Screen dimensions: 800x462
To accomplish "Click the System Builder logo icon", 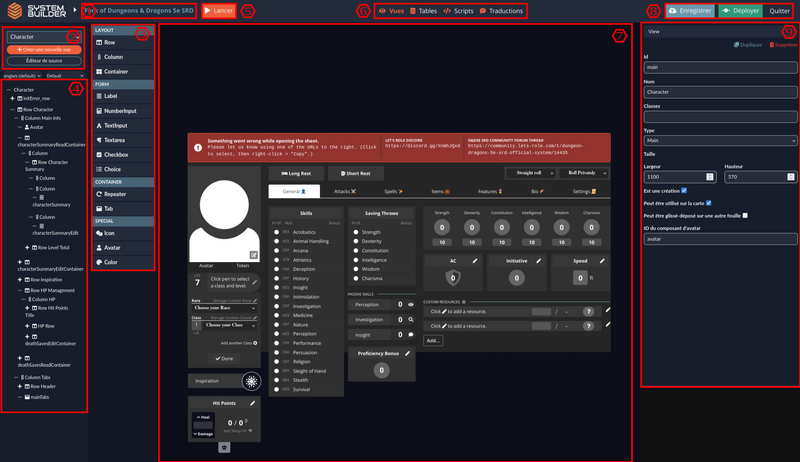I will [x=15, y=10].
